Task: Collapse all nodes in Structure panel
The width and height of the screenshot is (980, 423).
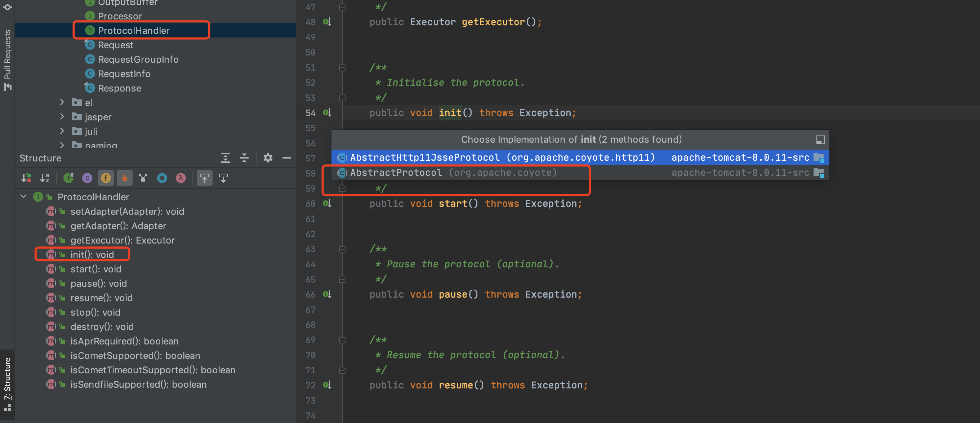Action: tap(244, 158)
